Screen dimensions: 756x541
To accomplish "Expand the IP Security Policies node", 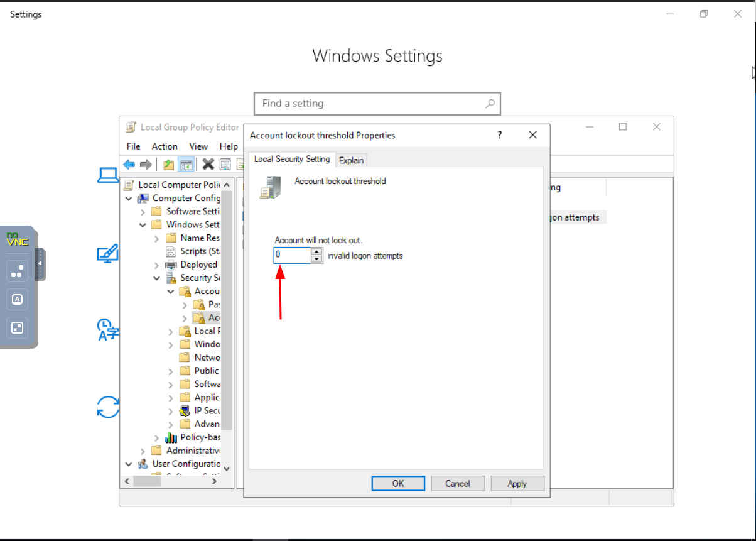I will [171, 411].
